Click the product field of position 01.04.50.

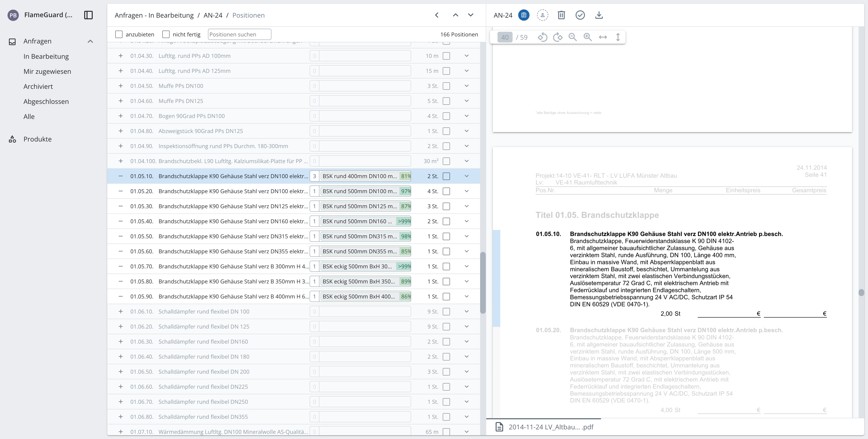365,86
